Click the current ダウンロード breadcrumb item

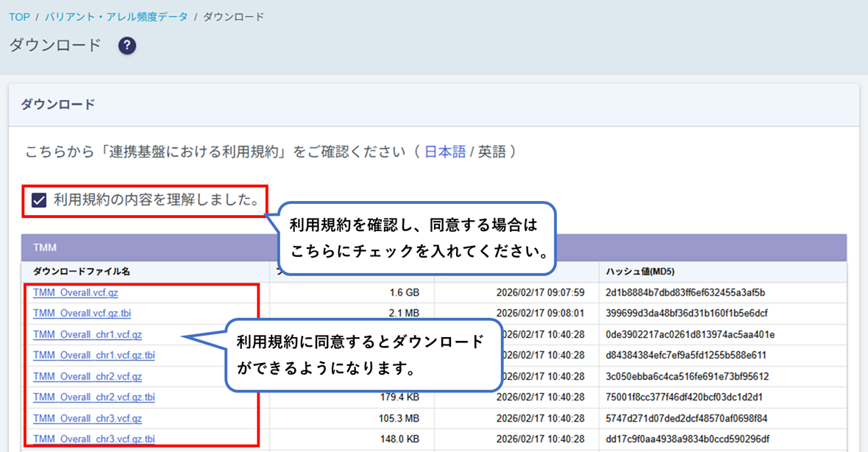pyautogui.click(x=233, y=16)
